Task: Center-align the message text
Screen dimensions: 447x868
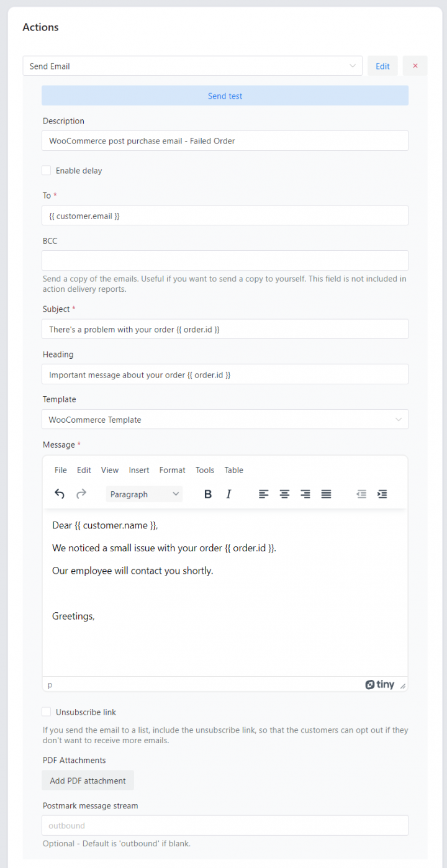Action: pos(284,494)
